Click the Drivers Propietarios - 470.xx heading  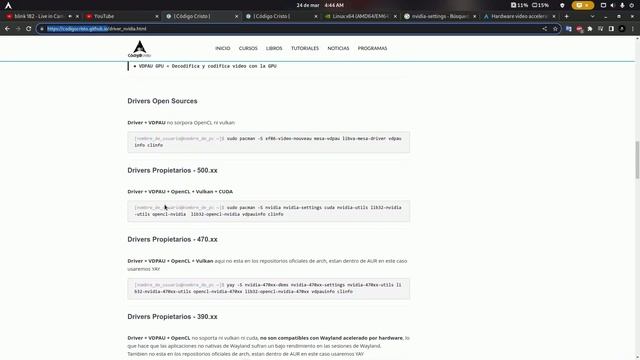[172, 239]
